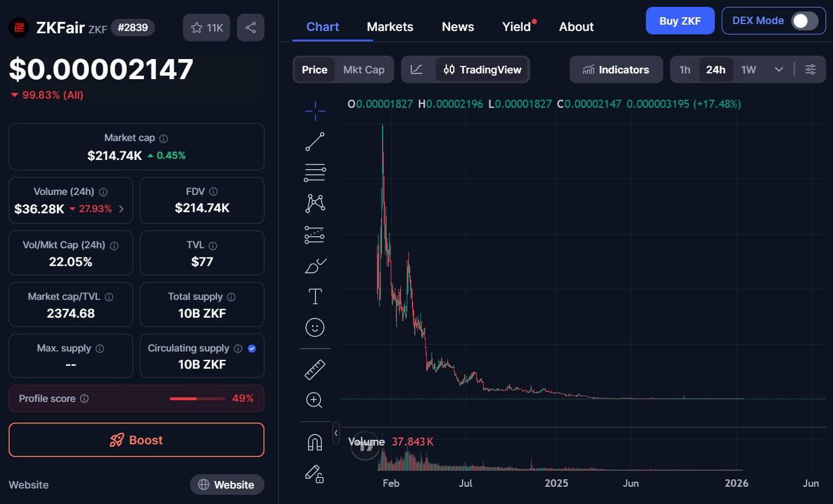Click the TVL value $77
Screen dimensions: 833x504
click(202, 262)
